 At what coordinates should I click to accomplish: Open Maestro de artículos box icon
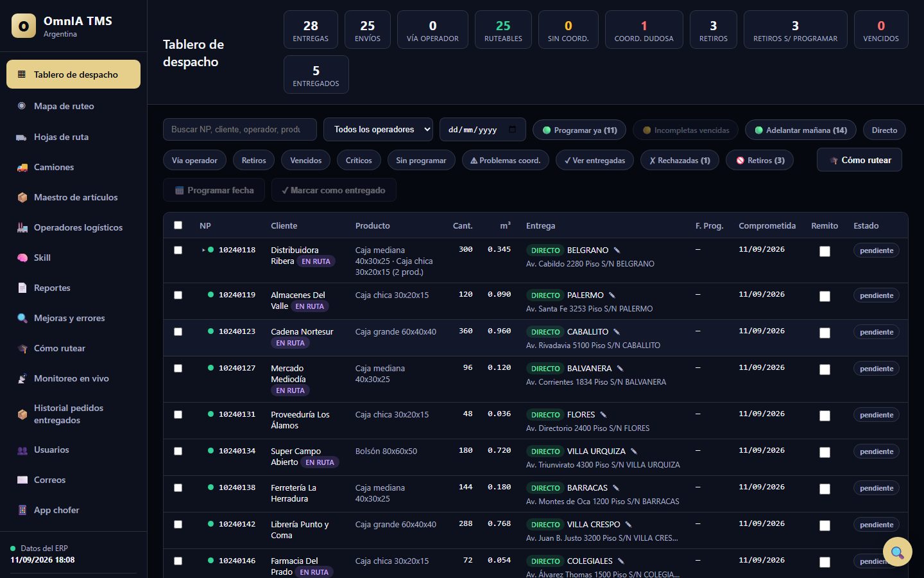(x=22, y=197)
